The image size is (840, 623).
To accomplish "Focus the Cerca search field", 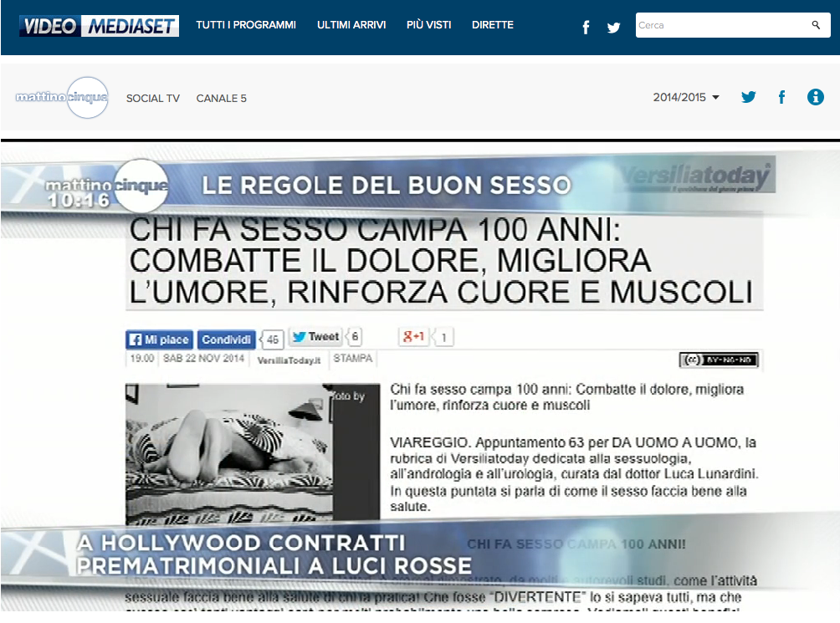I will [x=733, y=25].
